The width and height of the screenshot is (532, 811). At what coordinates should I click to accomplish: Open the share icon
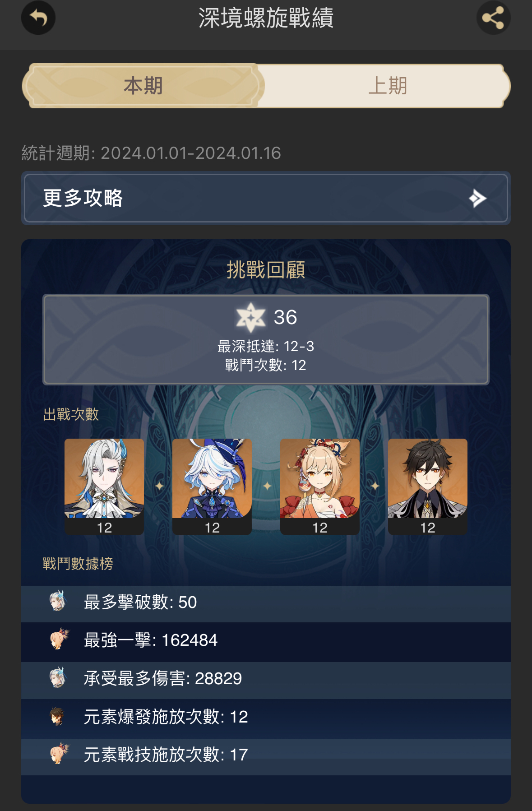(493, 18)
